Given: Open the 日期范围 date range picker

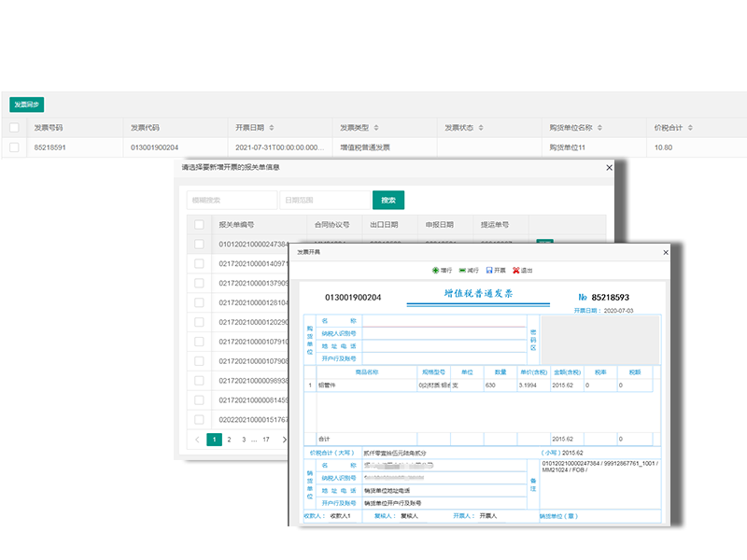Looking at the screenshot, I should click(324, 200).
